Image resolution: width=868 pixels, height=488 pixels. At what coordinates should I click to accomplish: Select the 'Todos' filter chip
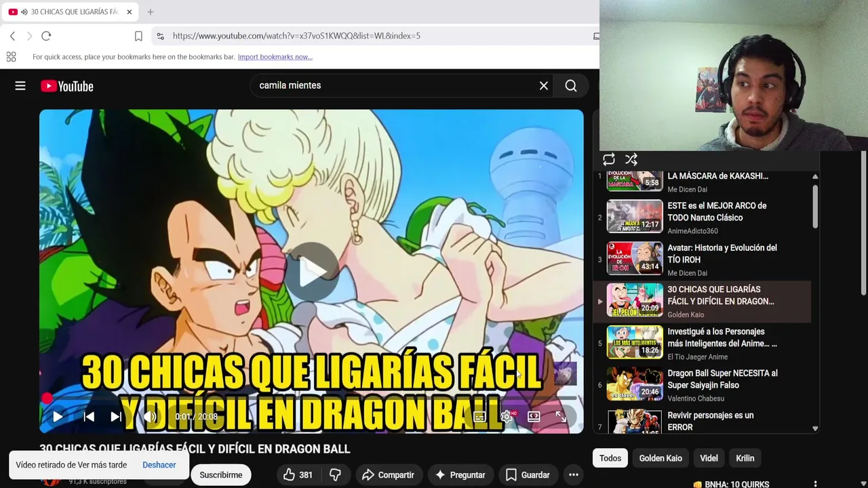click(x=610, y=458)
